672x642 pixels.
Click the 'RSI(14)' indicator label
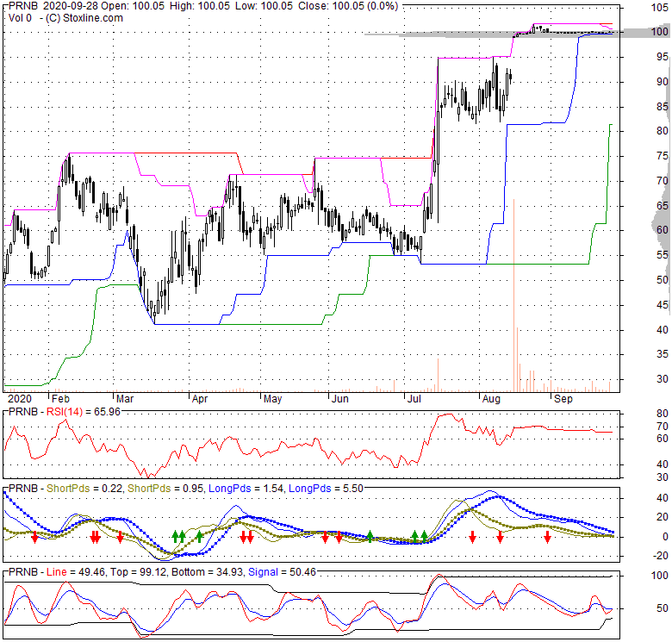65,412
